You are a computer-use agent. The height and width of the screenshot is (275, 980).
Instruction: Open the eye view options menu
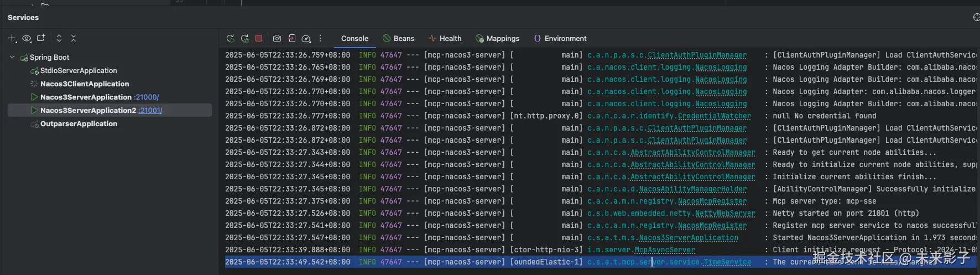[x=27, y=38]
